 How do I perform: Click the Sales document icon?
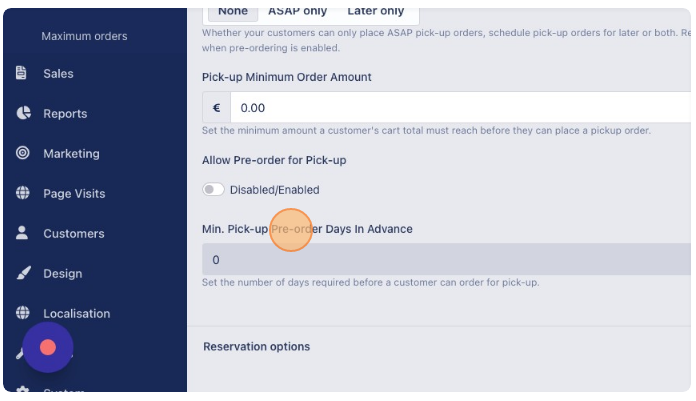pos(21,73)
